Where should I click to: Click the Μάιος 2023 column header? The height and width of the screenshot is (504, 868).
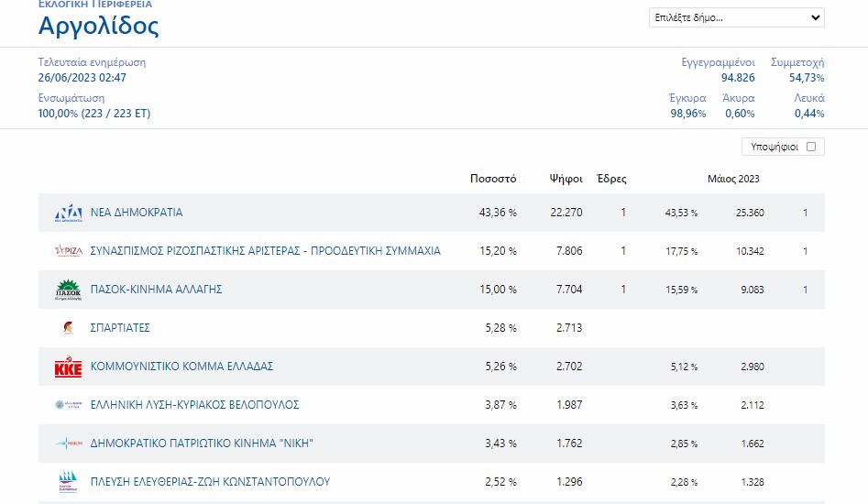[x=733, y=179]
